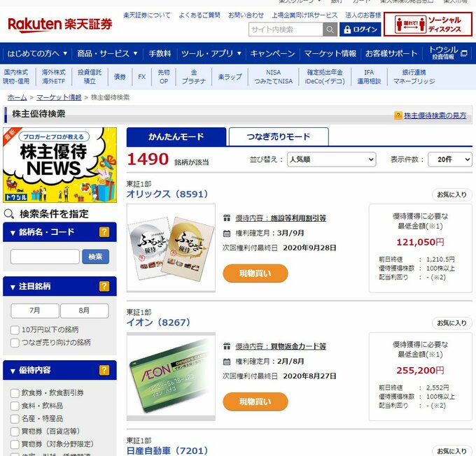Click the 銘柄名・コード input field
The width and height of the screenshot is (476, 456).
coord(45,257)
